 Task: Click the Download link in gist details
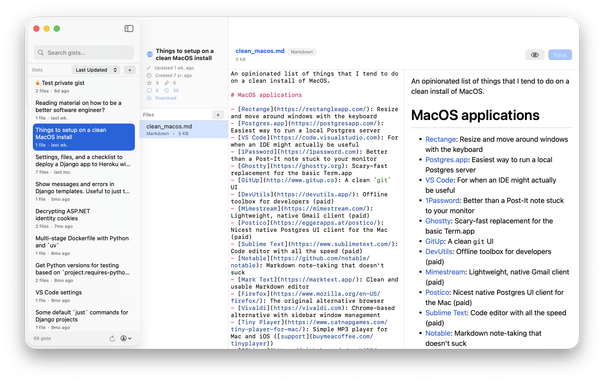tap(166, 98)
